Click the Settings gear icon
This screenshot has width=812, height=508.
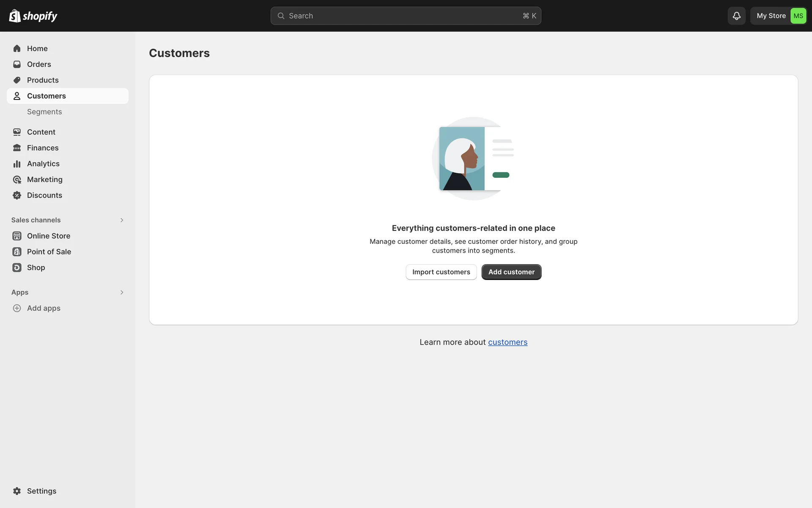tap(17, 491)
